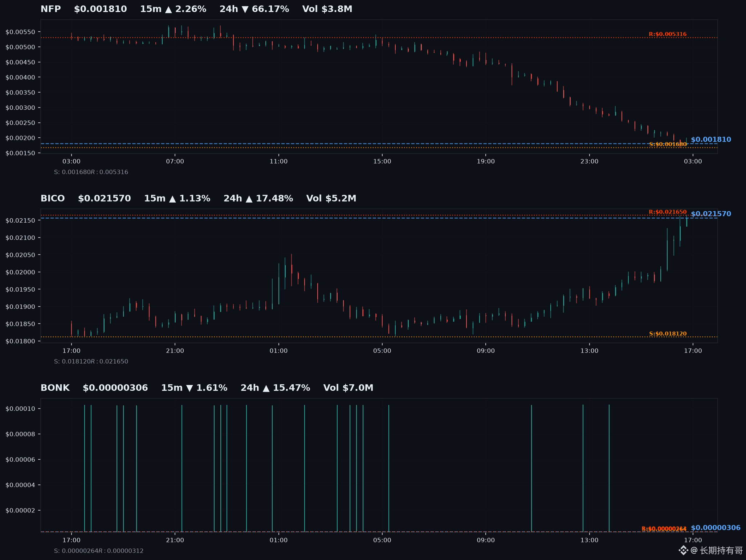Screen dimensions: 746x560
Task: Click the 13:00 time label on BONK chart
Action: tap(589, 540)
